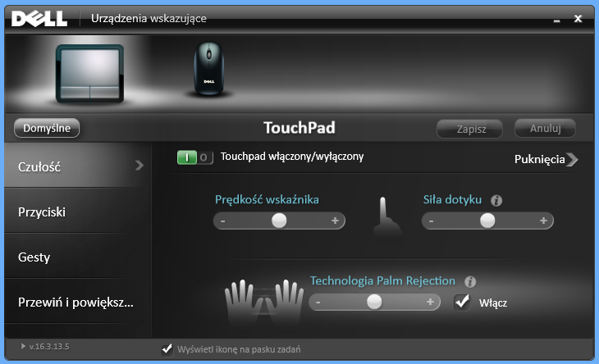Open Przewiń i powiększ... section

[78, 302]
